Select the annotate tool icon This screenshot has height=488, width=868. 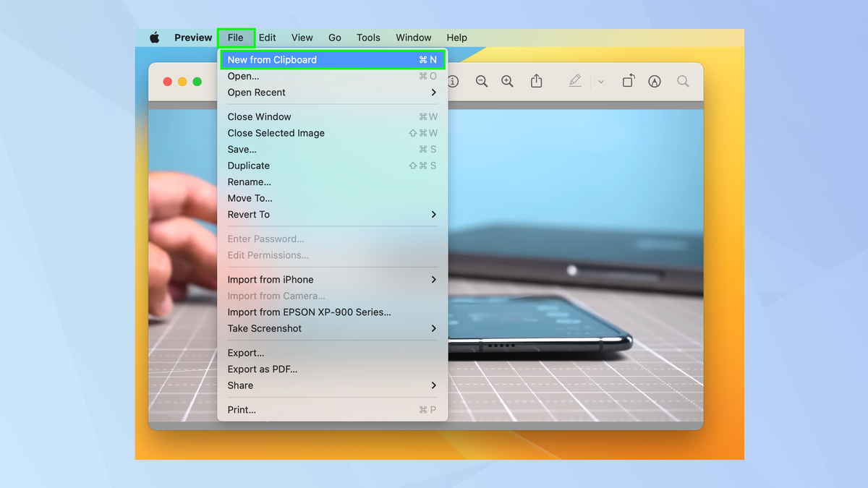coord(655,81)
